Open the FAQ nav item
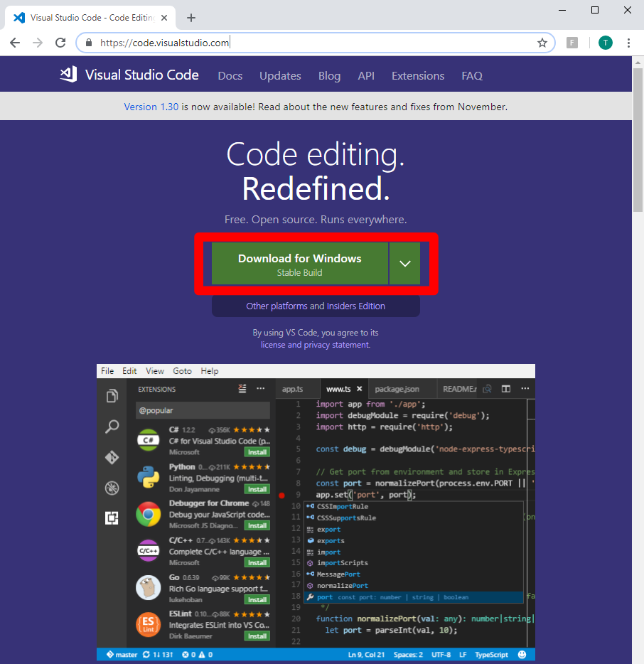This screenshot has height=664, width=644. tap(472, 76)
